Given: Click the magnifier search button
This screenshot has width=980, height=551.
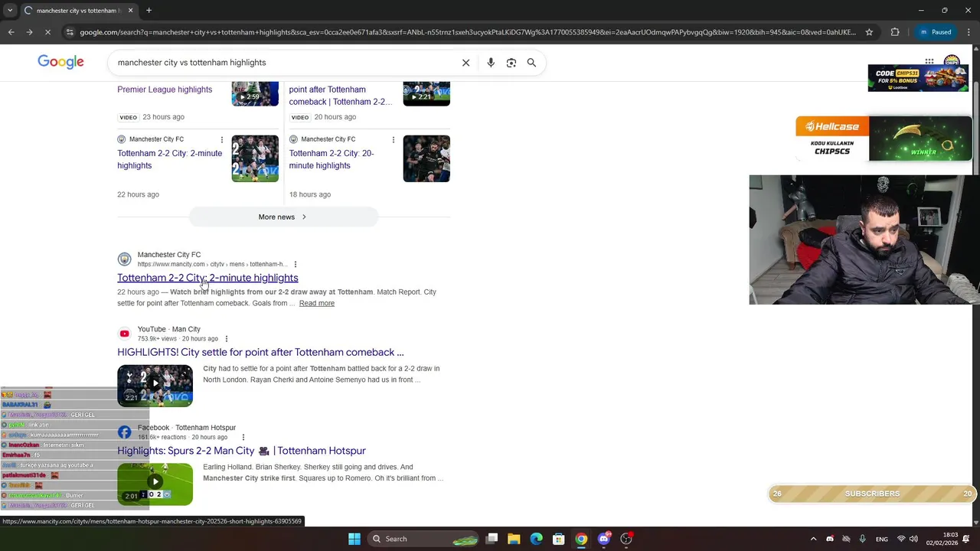Looking at the screenshot, I should (531, 63).
